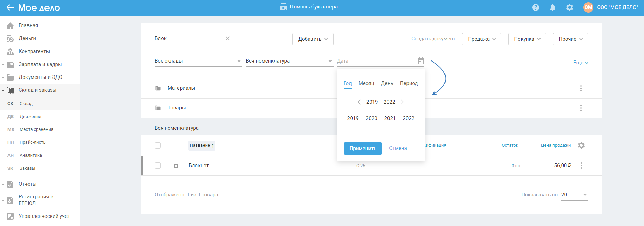Clear the Блок search field
This screenshot has height=226, width=644.
[x=228, y=38]
